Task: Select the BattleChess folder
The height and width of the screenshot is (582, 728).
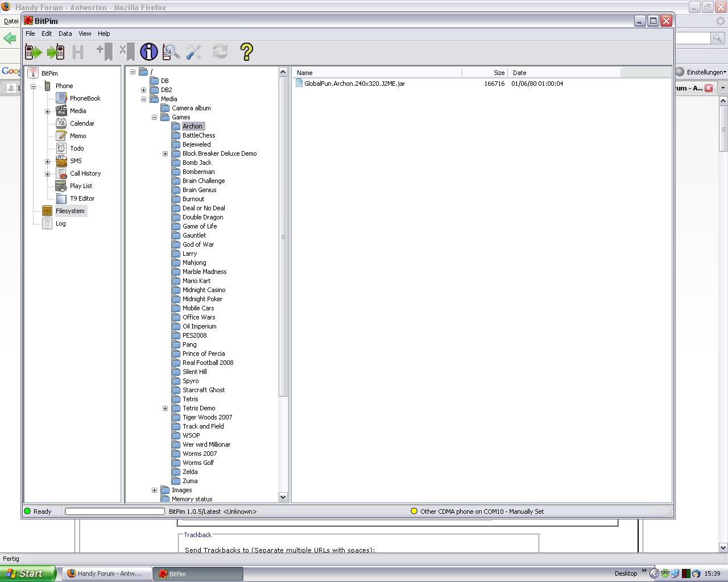Action: (x=198, y=135)
